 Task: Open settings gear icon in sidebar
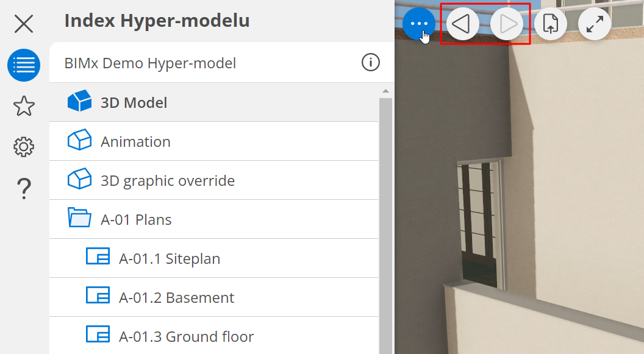pyautogui.click(x=24, y=146)
